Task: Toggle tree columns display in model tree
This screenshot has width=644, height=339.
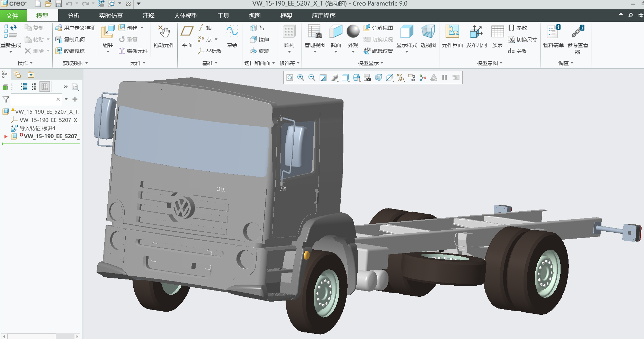Action: tap(45, 87)
